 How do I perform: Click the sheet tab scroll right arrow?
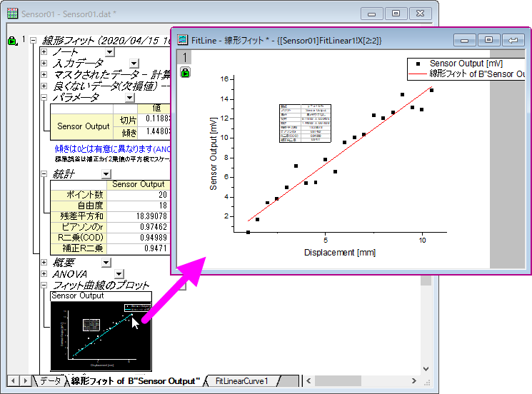tap(25, 380)
